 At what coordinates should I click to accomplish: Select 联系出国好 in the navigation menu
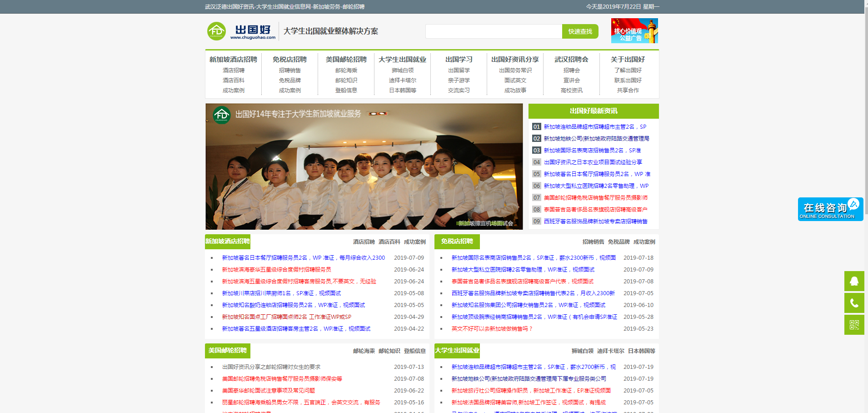628,81
